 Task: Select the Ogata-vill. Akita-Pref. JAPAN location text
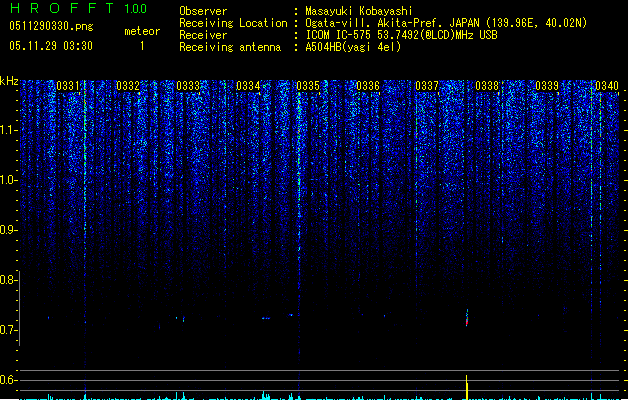(446, 23)
